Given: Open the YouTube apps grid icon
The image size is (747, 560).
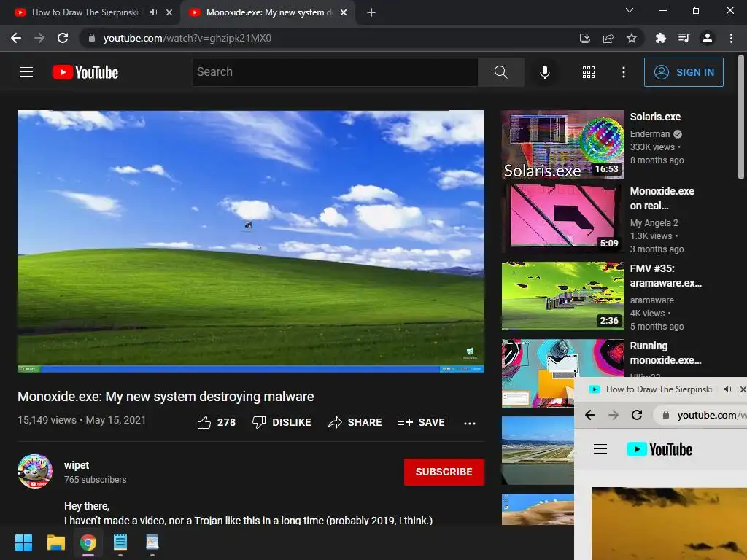Looking at the screenshot, I should [589, 72].
